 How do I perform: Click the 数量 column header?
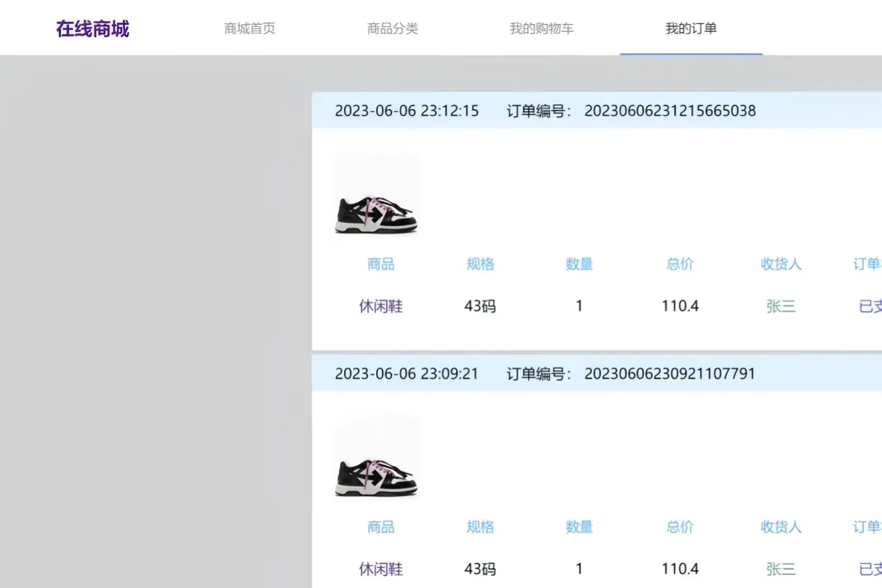coord(579,264)
